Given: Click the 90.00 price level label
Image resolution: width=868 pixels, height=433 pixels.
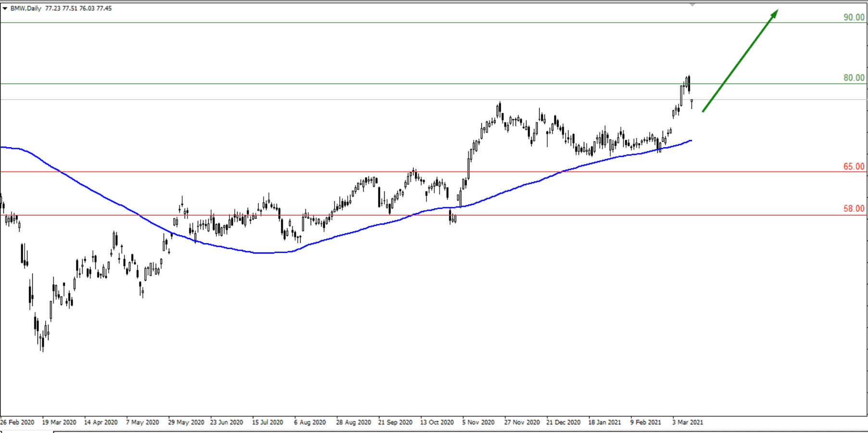Looking at the screenshot, I should coord(854,17).
